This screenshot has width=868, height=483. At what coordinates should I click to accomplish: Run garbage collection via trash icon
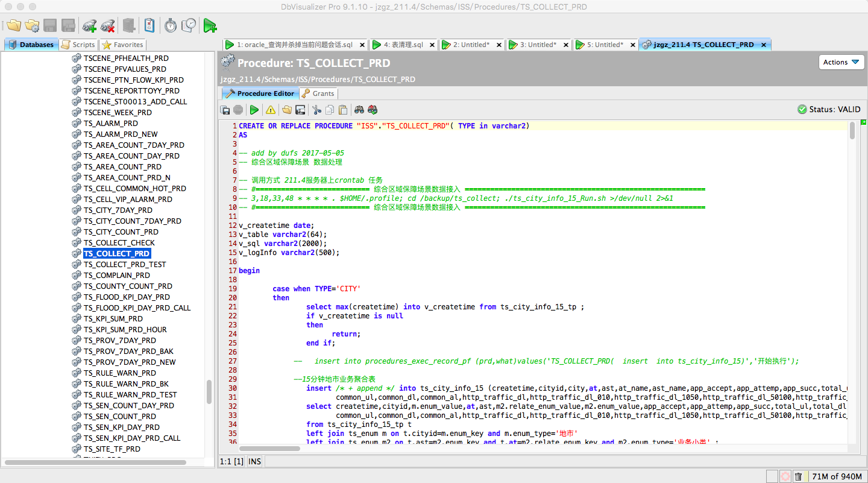pyautogui.click(x=798, y=476)
